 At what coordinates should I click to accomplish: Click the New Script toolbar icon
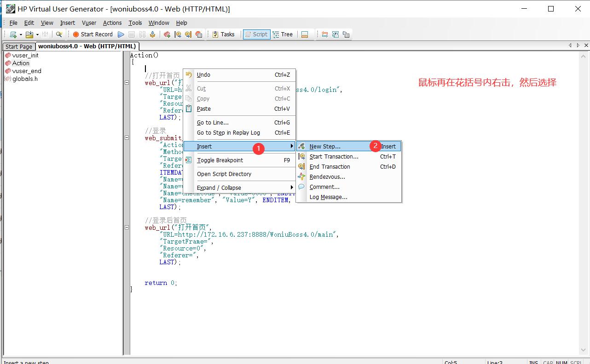tap(13, 34)
